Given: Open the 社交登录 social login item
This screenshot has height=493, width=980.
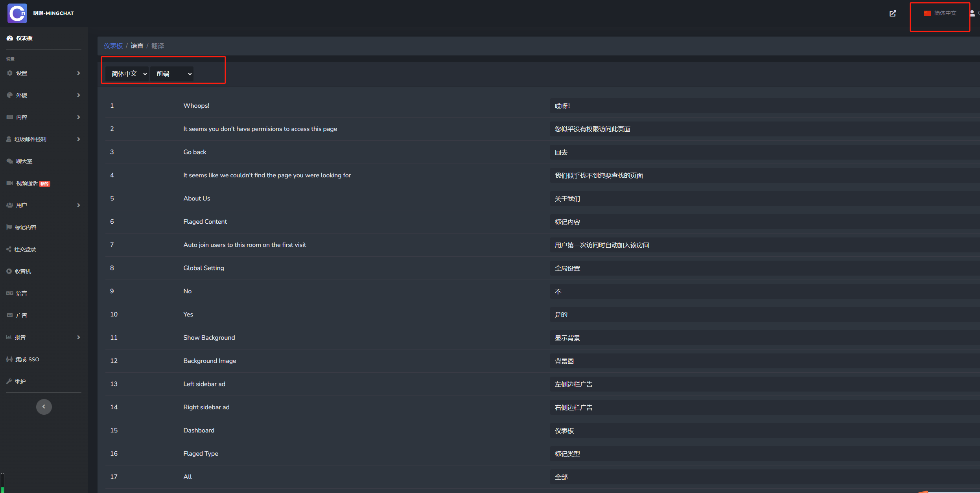Looking at the screenshot, I should [25, 249].
